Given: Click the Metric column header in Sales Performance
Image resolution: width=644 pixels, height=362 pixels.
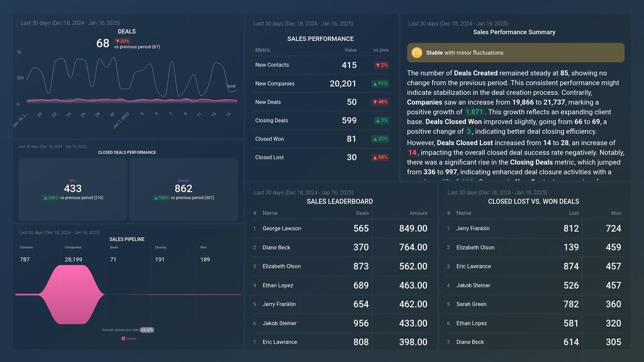Looking at the screenshot, I should click(263, 50).
